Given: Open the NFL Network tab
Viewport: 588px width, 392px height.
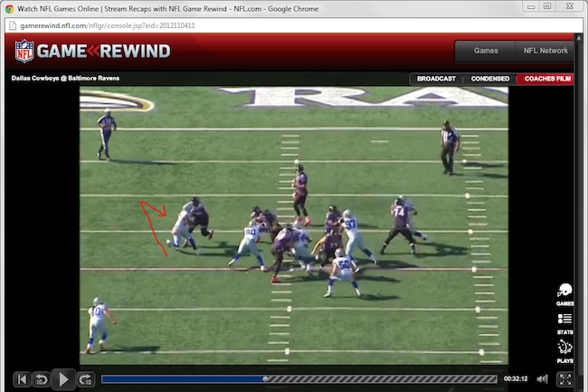Looking at the screenshot, I should click(545, 51).
